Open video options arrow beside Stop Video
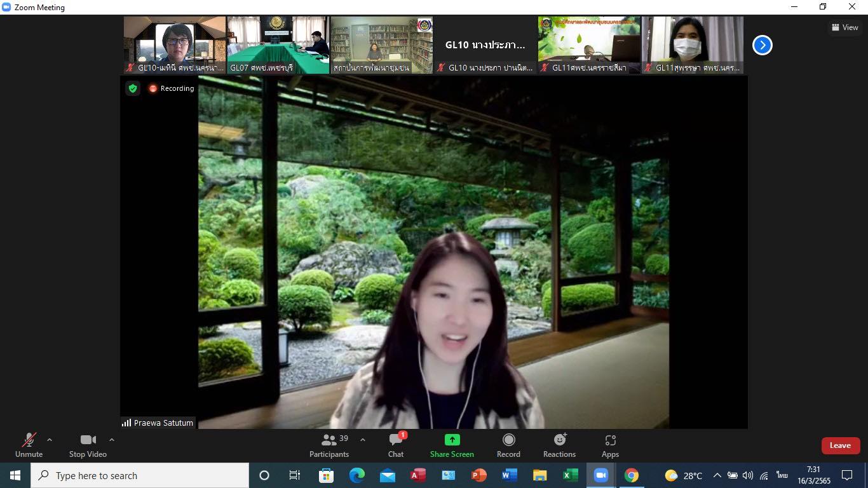The image size is (868, 488). 112,440
